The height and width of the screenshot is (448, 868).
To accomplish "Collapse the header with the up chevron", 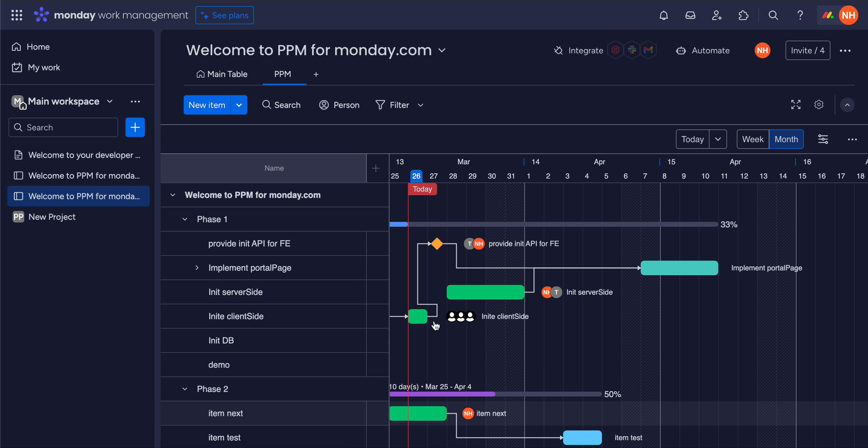I will 847,105.
